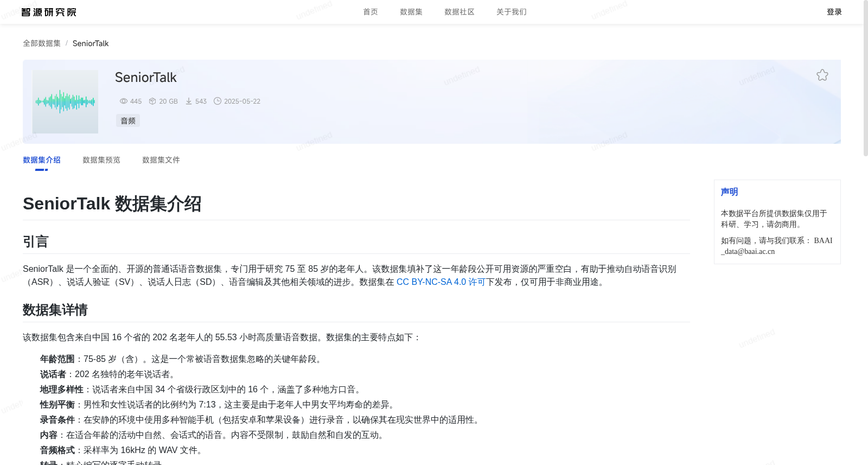Open the 数据集 navigation item

[411, 12]
